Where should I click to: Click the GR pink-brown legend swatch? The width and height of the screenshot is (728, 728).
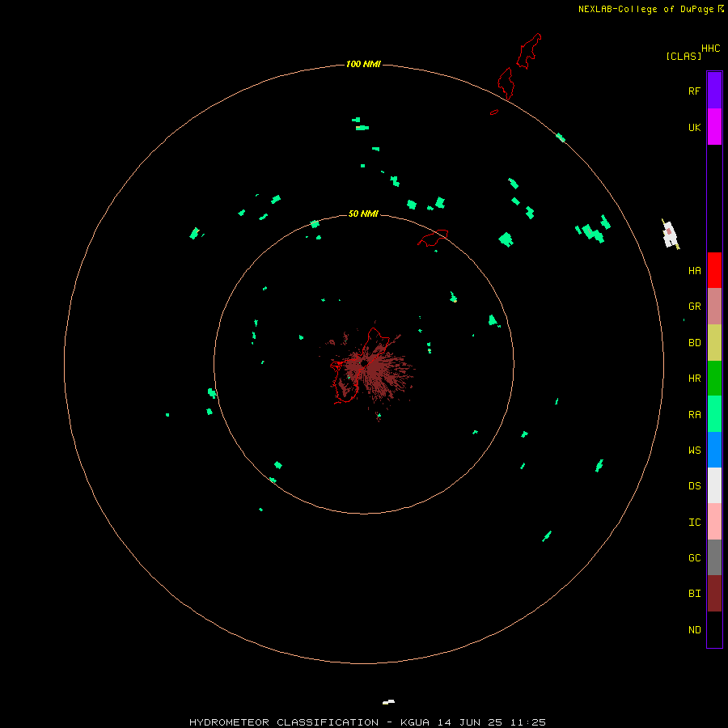[x=714, y=307]
